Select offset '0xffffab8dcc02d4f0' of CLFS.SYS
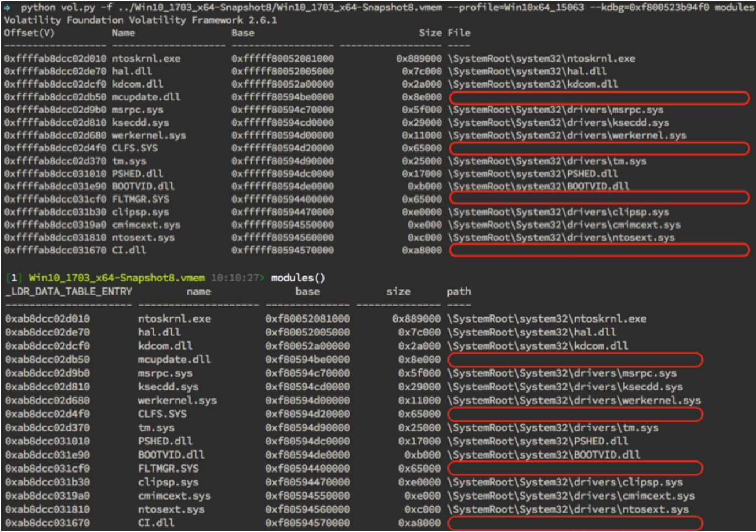 click(55, 148)
